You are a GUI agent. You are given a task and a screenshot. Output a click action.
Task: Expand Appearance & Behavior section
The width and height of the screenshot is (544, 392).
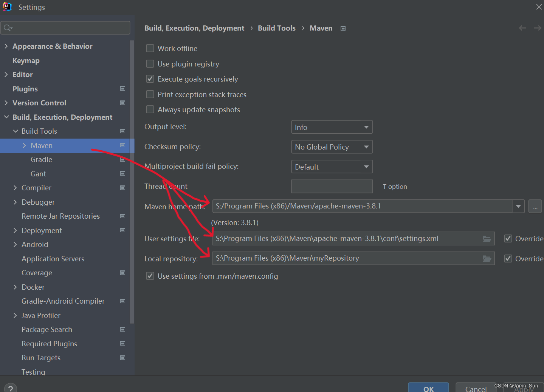pos(6,46)
